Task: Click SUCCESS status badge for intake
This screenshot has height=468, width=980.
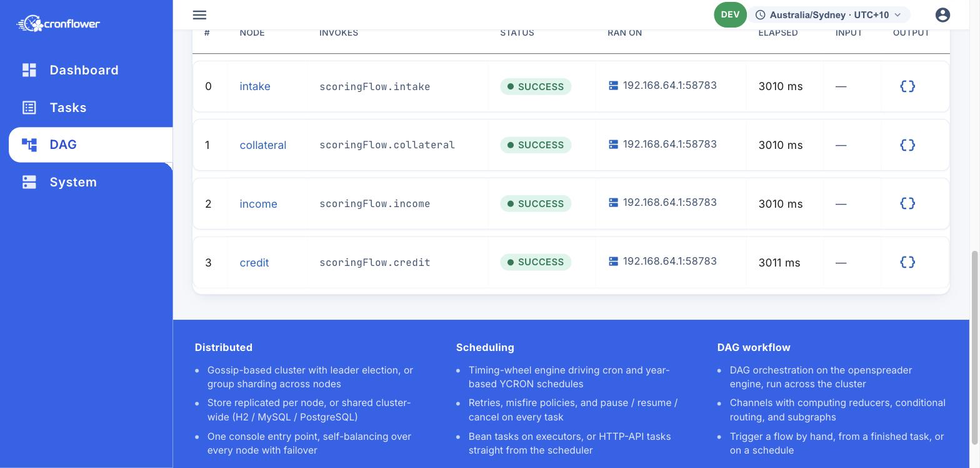Action: pyautogui.click(x=536, y=86)
